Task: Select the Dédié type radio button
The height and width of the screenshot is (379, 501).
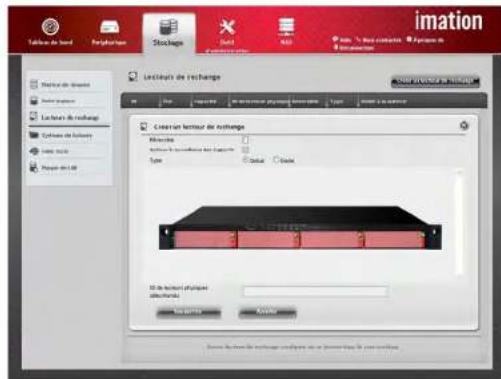Action: pyautogui.click(x=276, y=160)
